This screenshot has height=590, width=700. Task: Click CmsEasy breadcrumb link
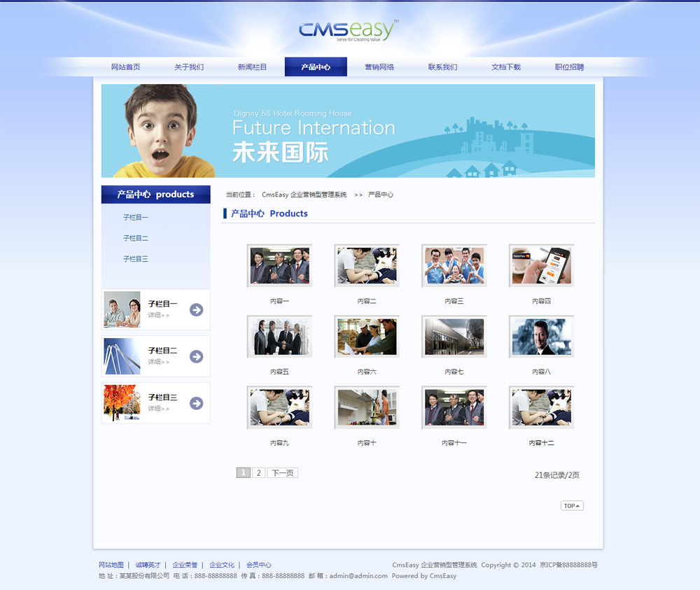[304, 195]
